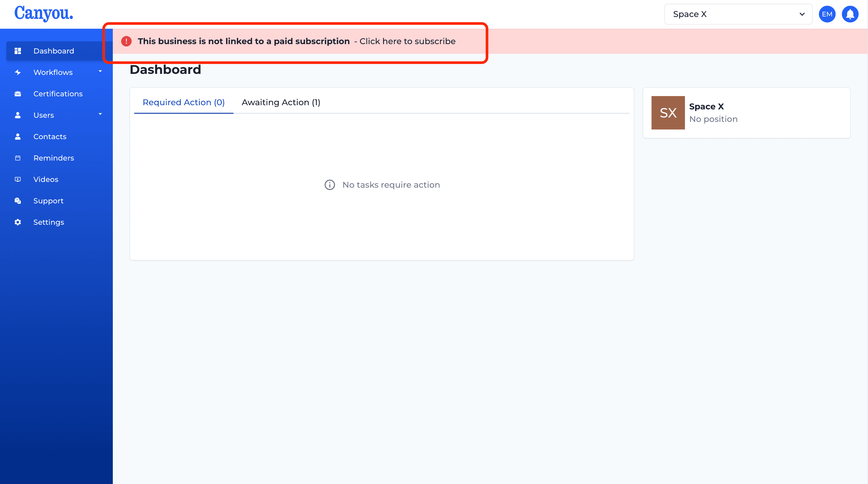Open Support page

(x=59, y=201)
